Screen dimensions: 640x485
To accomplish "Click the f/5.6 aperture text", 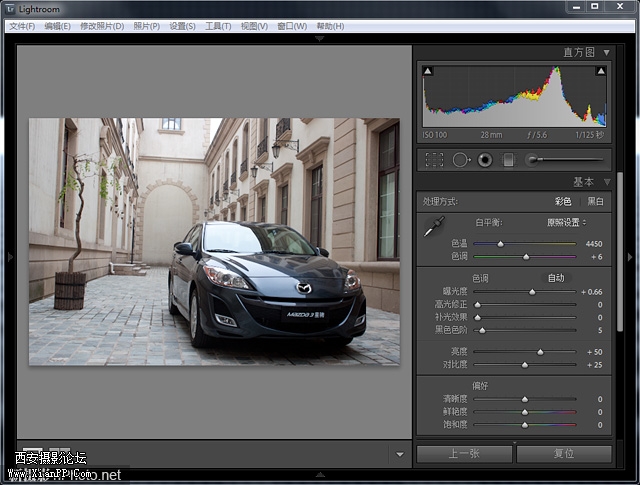I will click(x=537, y=135).
